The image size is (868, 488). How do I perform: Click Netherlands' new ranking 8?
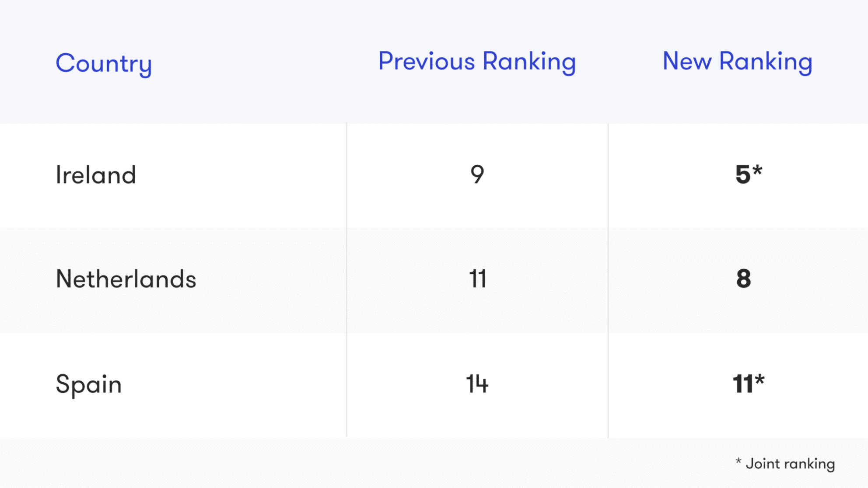click(x=743, y=279)
